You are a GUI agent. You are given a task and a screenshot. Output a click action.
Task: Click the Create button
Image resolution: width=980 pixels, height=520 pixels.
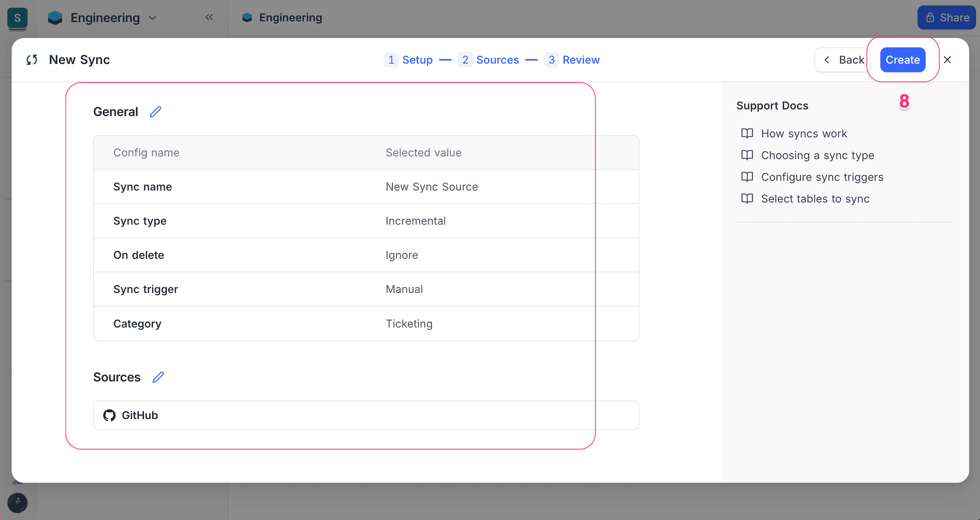pos(902,60)
